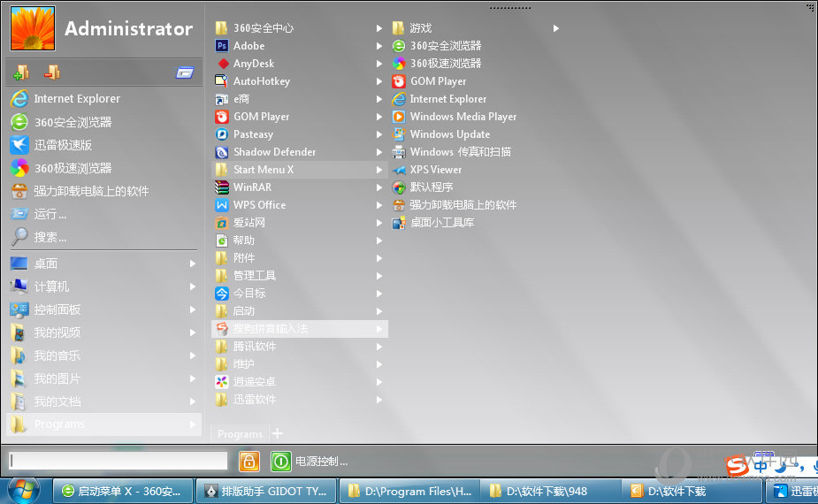Switch to the Programs tab at bottom
Screen dimensions: 818x504
click(x=240, y=433)
